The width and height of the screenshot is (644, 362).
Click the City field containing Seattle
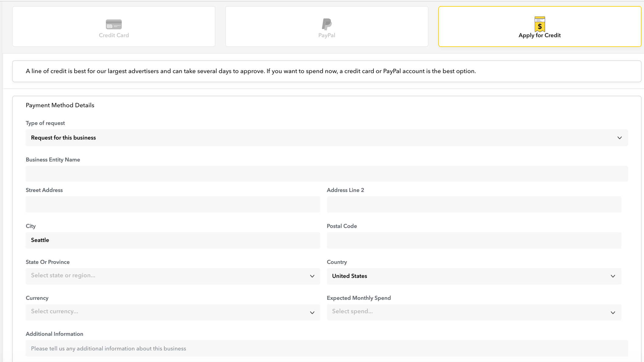173,240
